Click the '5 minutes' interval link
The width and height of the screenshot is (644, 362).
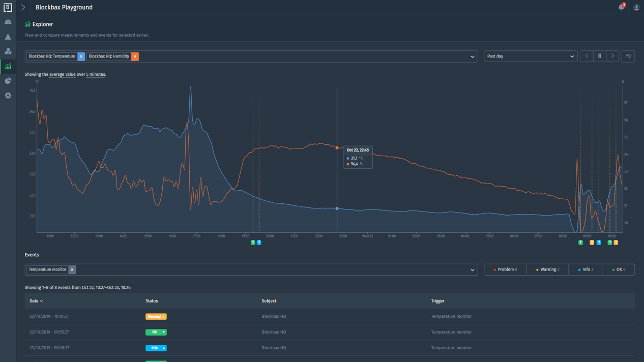pos(96,74)
